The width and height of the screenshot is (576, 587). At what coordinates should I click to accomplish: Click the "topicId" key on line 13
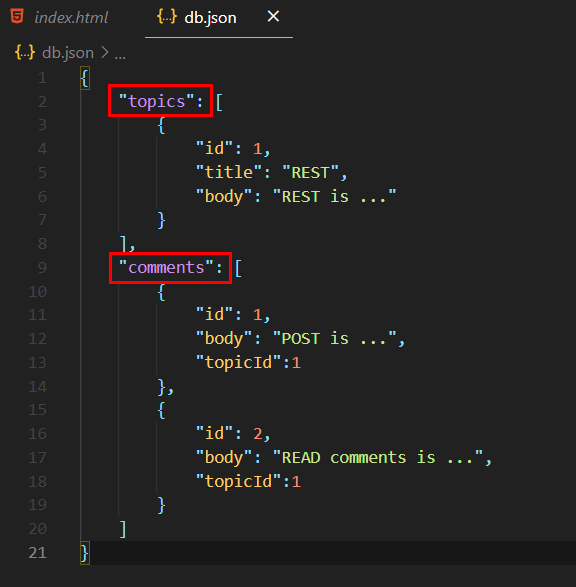(x=238, y=362)
